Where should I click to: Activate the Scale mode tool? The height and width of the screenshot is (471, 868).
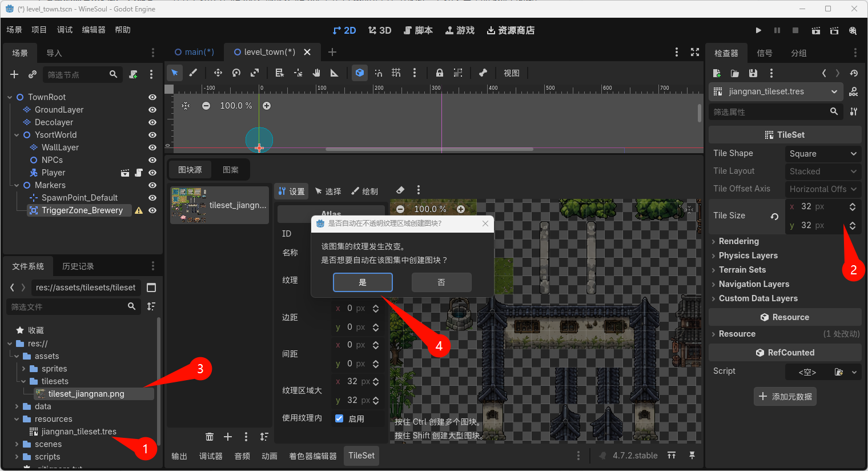tap(255, 73)
